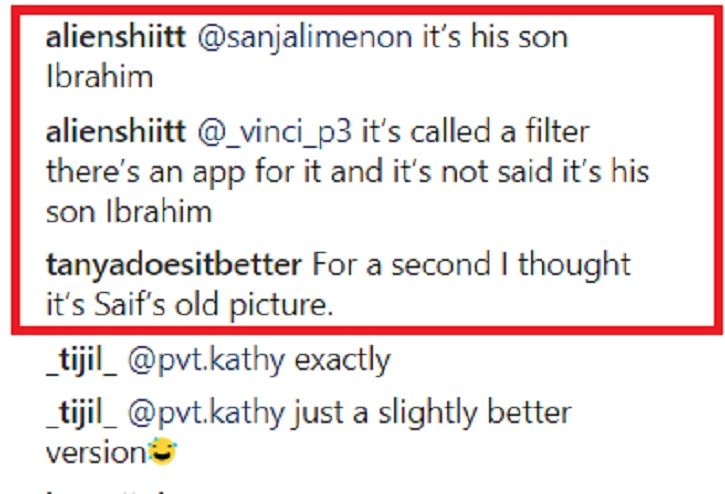Viewport: 725px width, 494px height.
Task: Open _tijil_ profile on the "exactly" comment
Action: click(x=82, y=360)
